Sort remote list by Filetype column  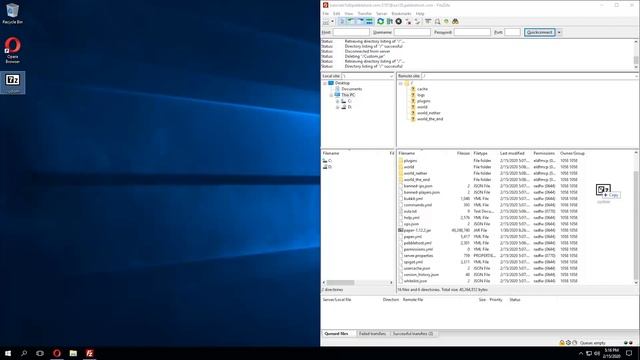coord(481,153)
